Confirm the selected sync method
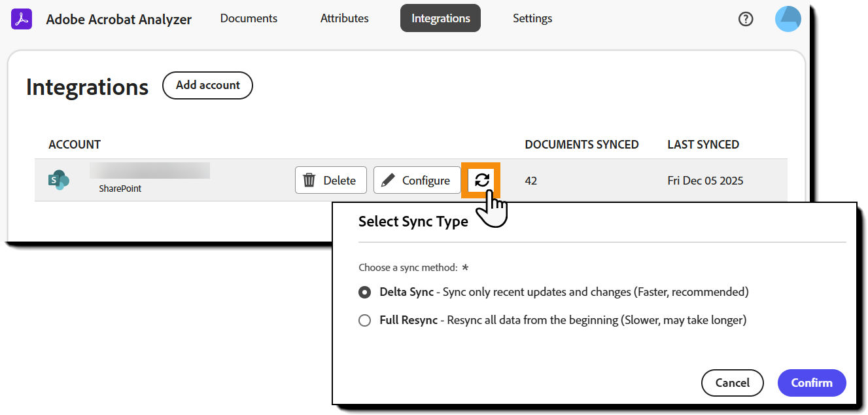Viewport: 868px width, 415px height. [x=811, y=383]
